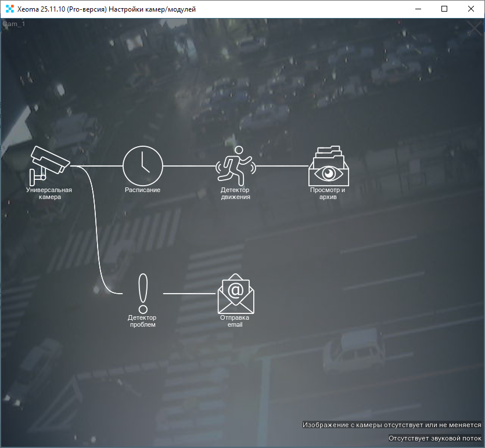Image resolution: width=485 pixels, height=448 pixels.
Task: Click the 'Просмотр и архив' label
Action: point(328,193)
